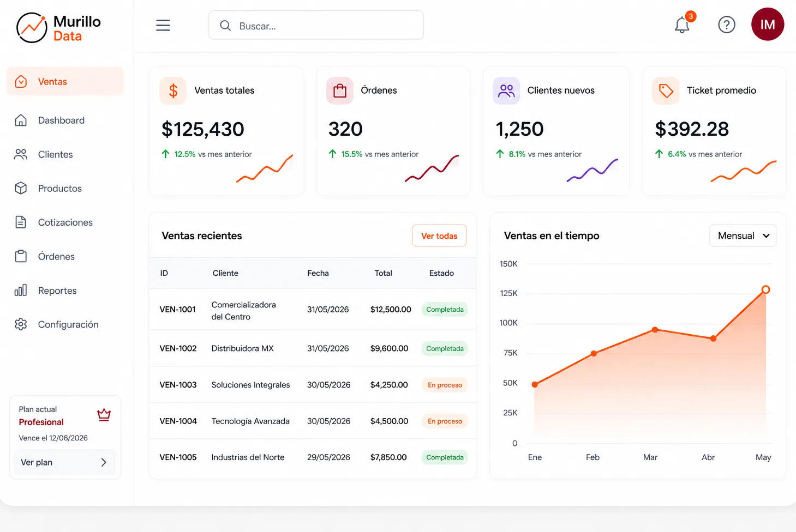Click client Tecnología Avanzada

(x=250, y=421)
